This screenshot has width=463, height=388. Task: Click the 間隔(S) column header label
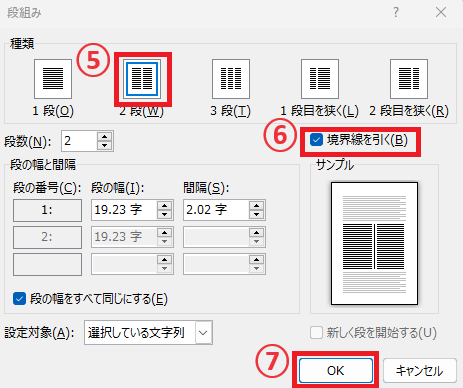[206, 188]
